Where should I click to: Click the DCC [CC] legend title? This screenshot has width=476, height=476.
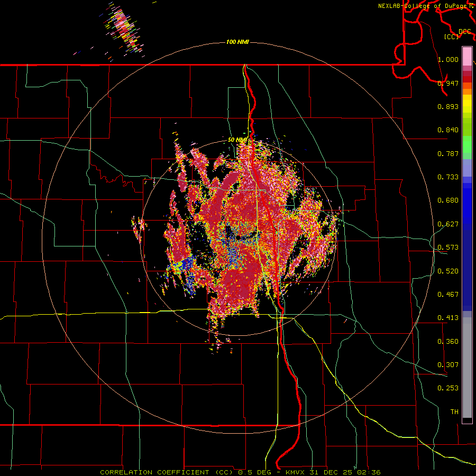click(457, 34)
